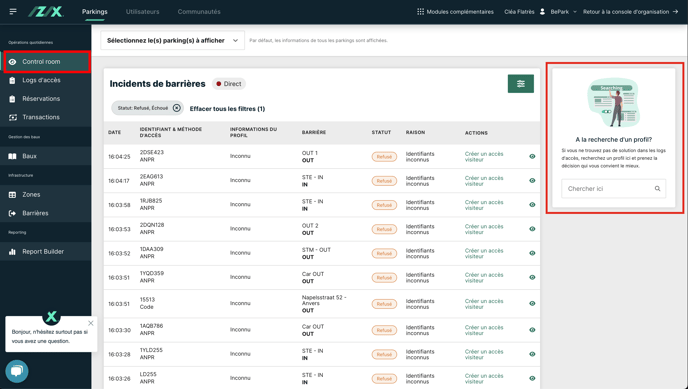Open the filter settings green button
The image size is (688, 389).
520,84
